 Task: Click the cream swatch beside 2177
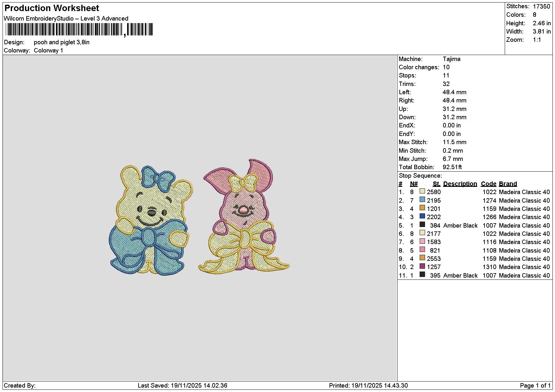[422, 233]
